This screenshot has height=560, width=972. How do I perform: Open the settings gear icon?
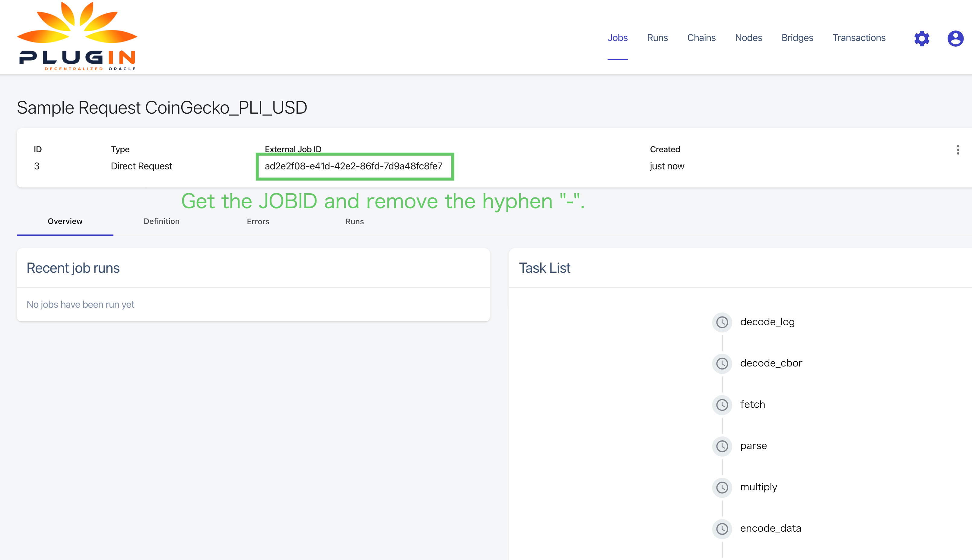coord(922,38)
